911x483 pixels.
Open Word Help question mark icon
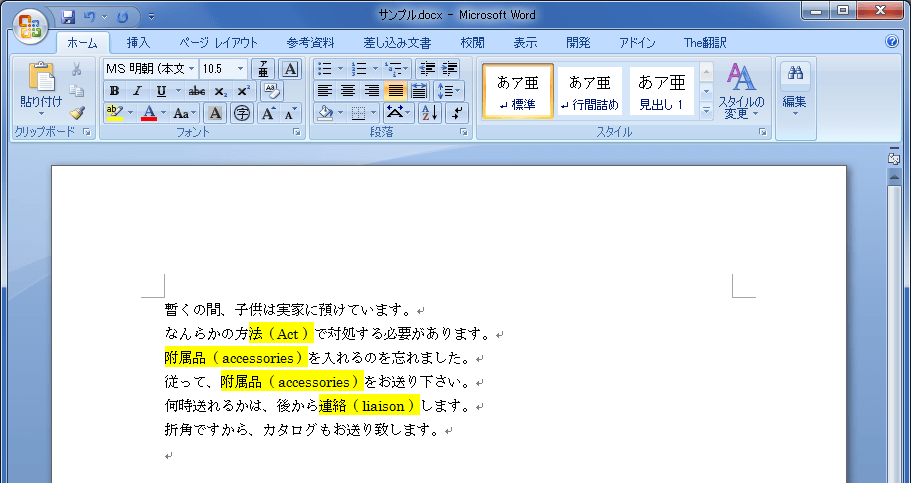click(x=892, y=42)
